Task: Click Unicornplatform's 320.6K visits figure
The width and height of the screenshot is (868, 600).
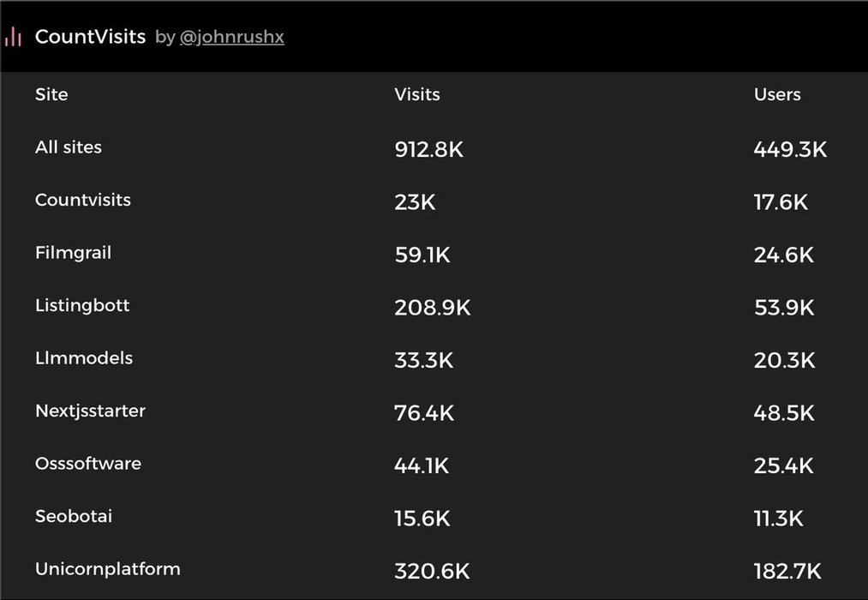Action: click(432, 571)
